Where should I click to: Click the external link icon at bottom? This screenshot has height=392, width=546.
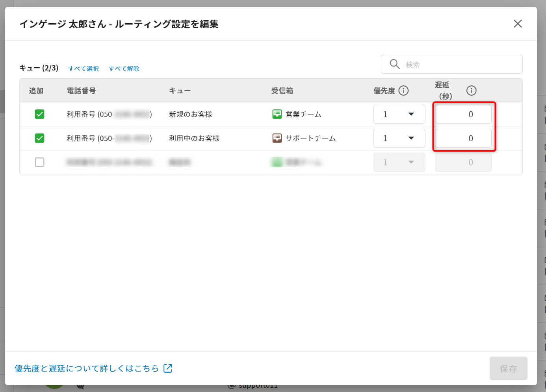pos(168,368)
